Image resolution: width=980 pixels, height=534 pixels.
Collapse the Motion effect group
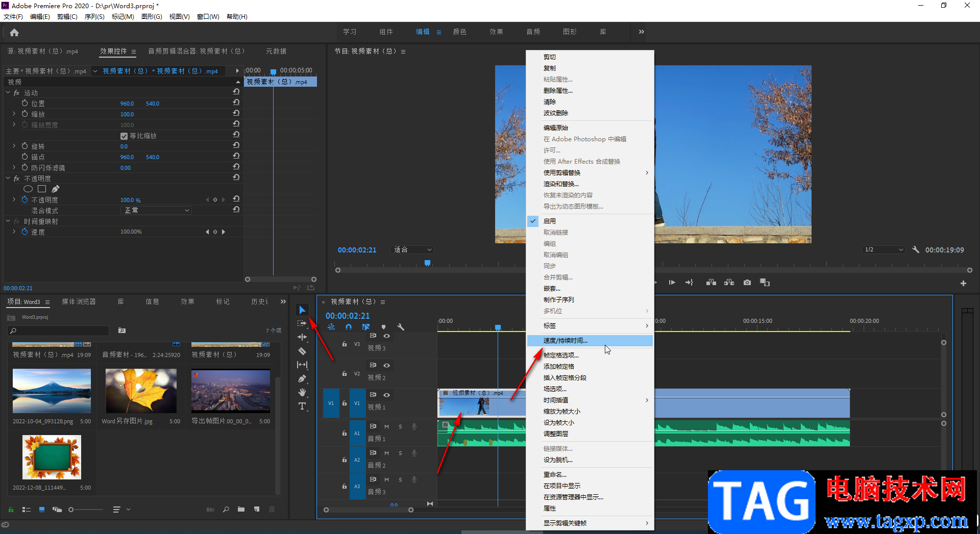pyautogui.click(x=8, y=92)
